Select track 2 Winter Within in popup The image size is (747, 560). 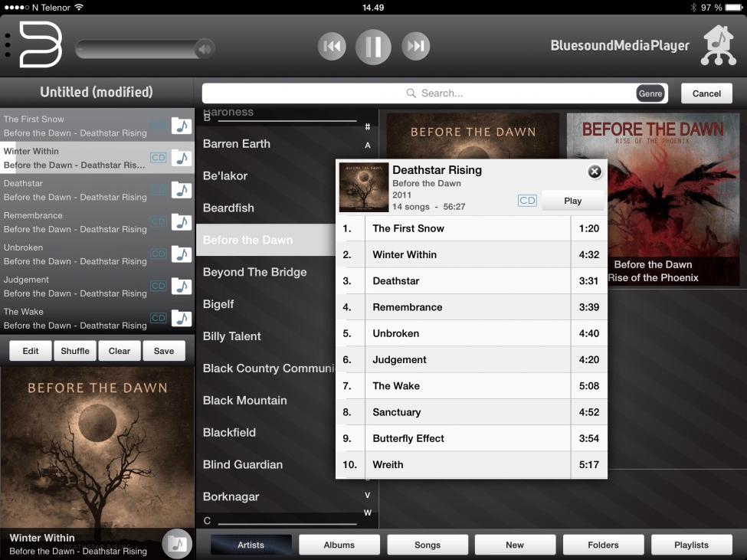click(x=472, y=255)
